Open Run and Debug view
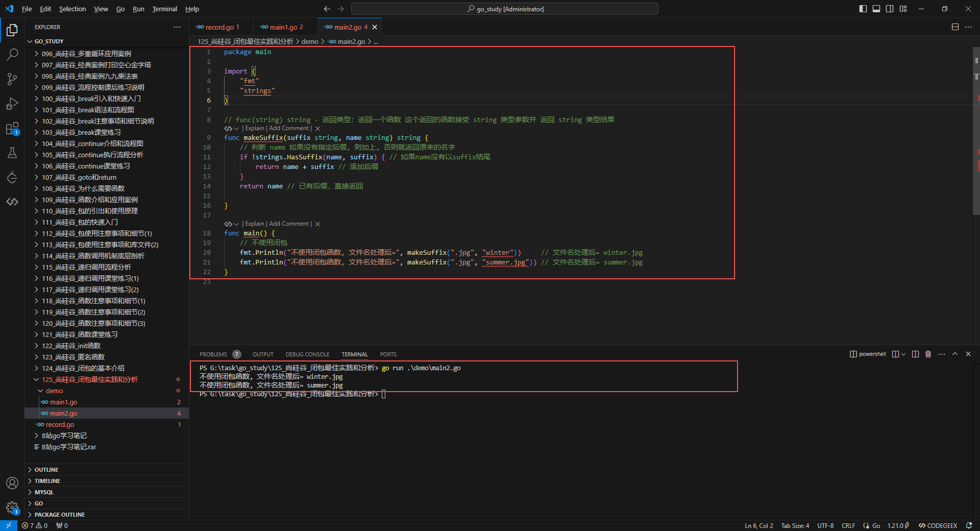The width and height of the screenshot is (980, 531). click(x=12, y=104)
